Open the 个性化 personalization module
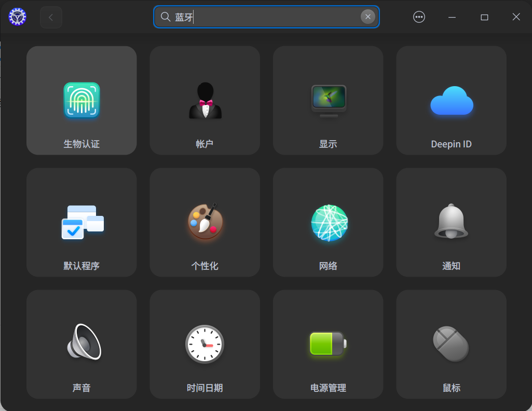The width and height of the screenshot is (532, 411). click(205, 223)
